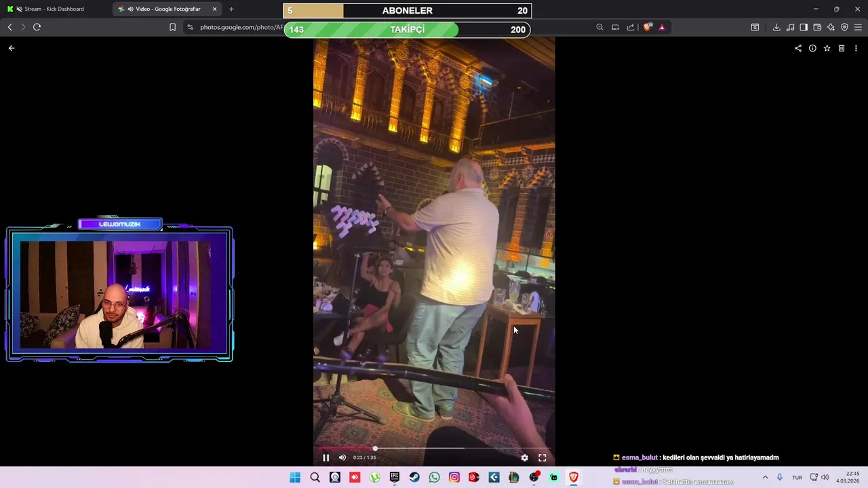Open League of Legends taskbar icon
868x488 pixels.
point(514,477)
